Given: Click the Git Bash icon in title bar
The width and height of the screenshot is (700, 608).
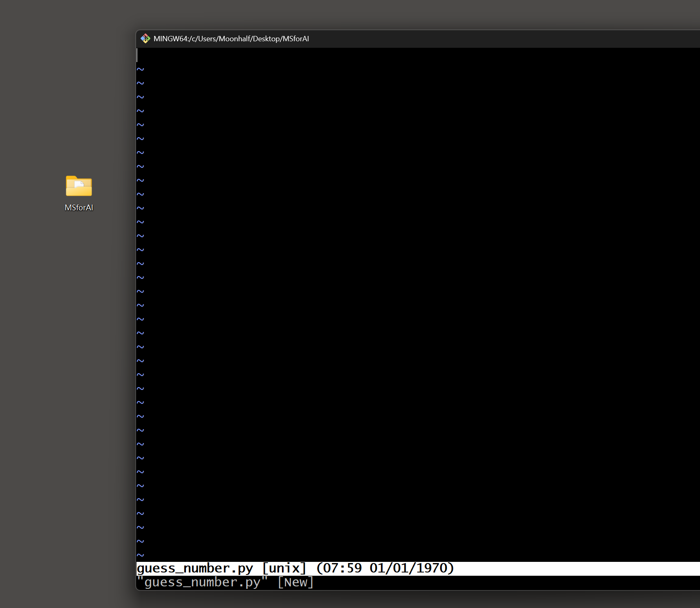Looking at the screenshot, I should [145, 39].
